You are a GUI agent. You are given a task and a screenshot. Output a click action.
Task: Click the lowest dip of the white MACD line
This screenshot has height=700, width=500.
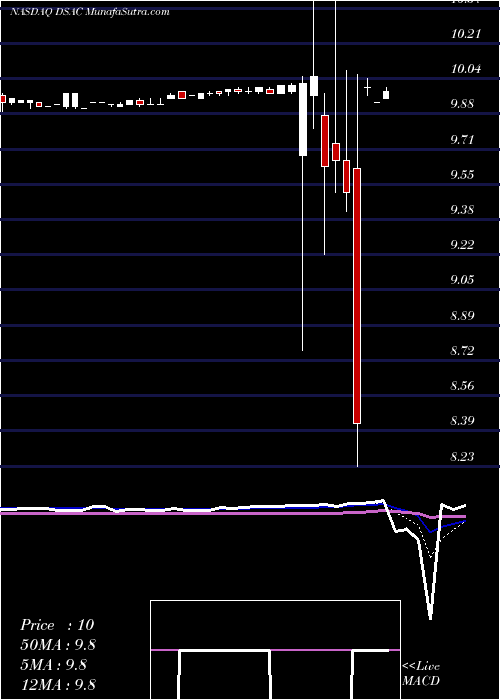tap(430, 618)
